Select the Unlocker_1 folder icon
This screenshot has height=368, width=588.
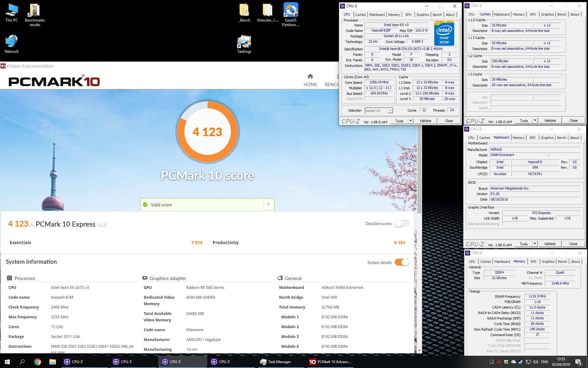267,13
